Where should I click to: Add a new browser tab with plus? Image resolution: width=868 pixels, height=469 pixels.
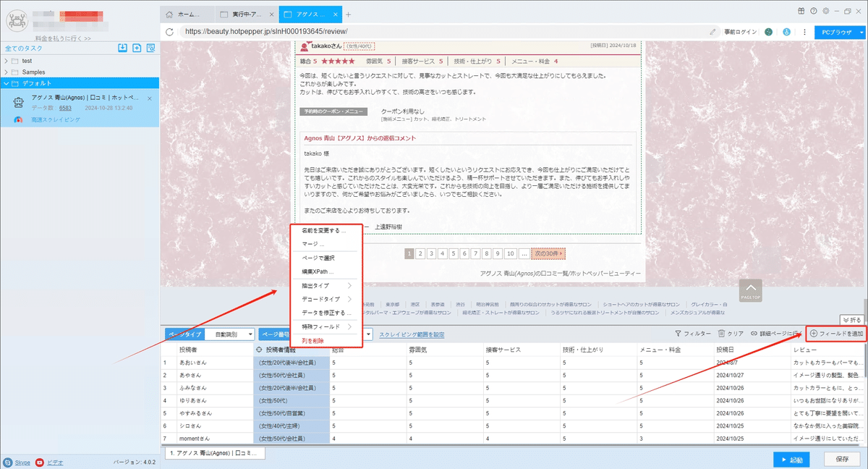tap(348, 14)
